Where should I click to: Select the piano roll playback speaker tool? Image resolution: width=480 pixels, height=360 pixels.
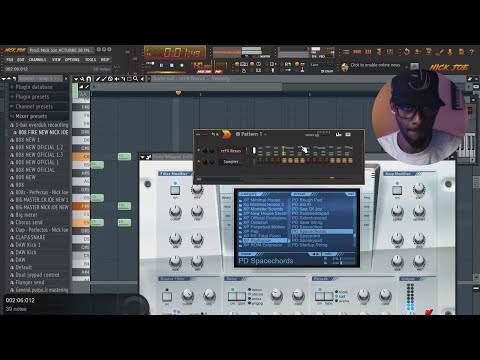click(x=142, y=79)
